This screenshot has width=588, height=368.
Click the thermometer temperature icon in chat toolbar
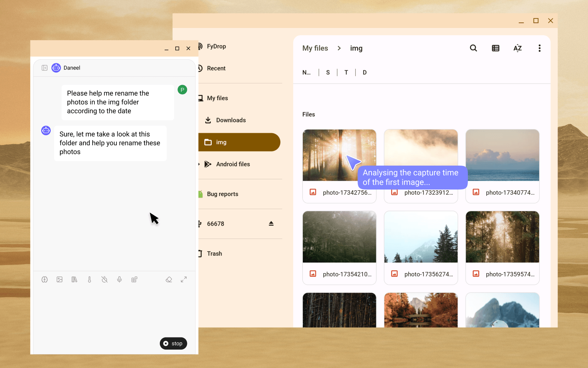pyautogui.click(x=89, y=279)
